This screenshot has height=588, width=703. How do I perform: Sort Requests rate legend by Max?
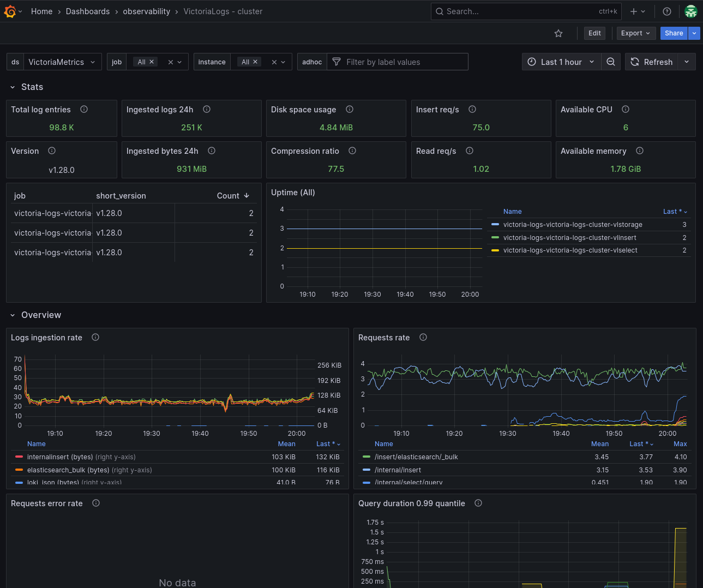coord(680,443)
